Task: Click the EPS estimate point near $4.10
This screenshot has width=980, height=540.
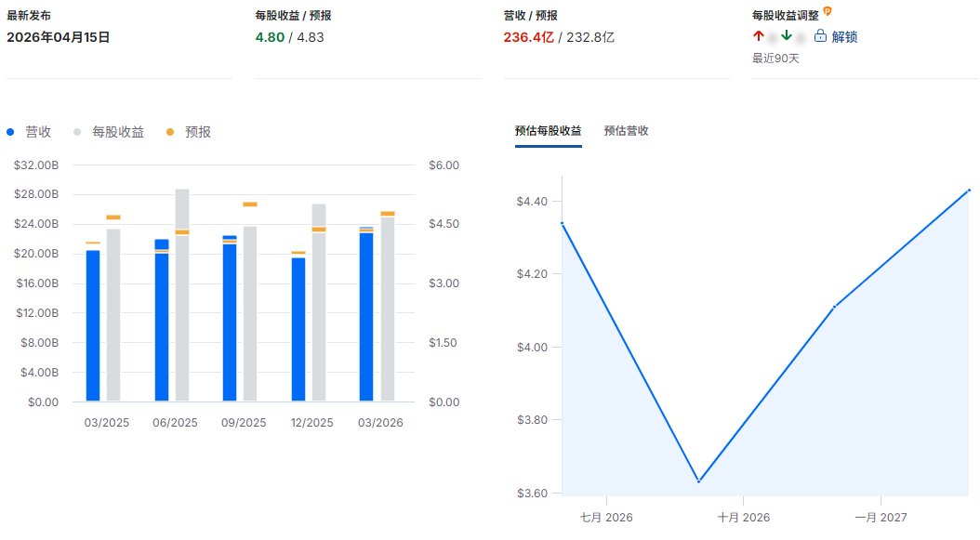Action: click(834, 307)
